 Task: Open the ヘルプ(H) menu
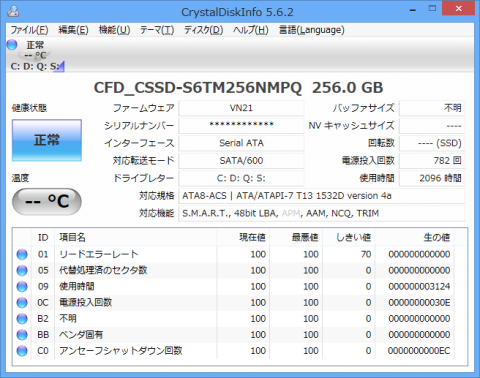[x=250, y=30]
